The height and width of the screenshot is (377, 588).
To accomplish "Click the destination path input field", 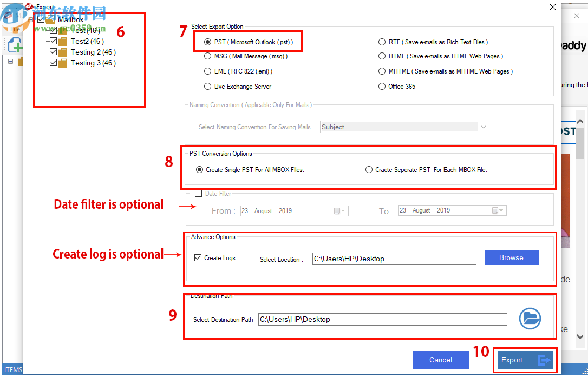I will [x=382, y=319].
